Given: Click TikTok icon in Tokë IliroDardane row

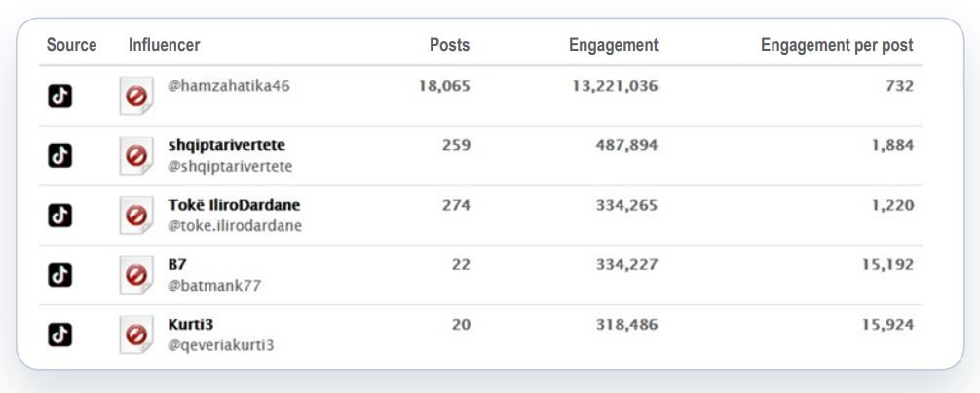Looking at the screenshot, I should pos(60,216).
